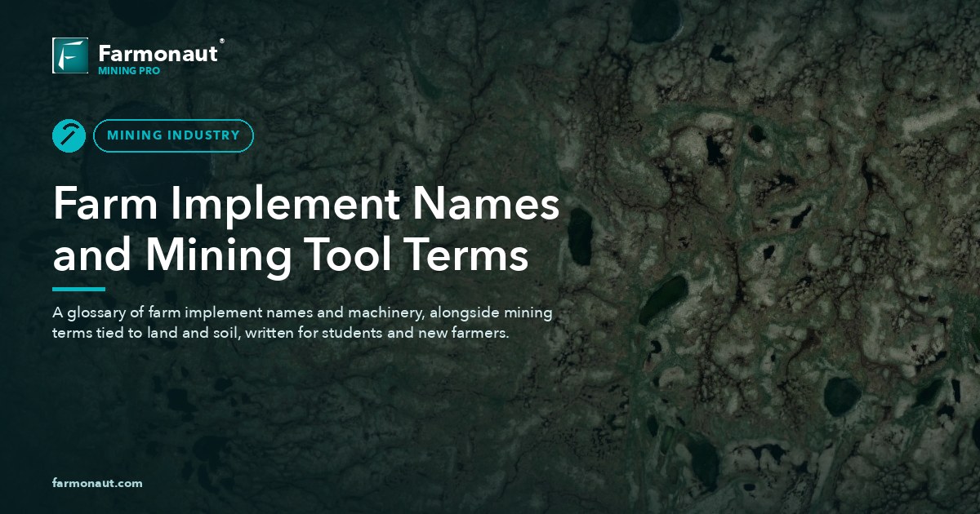
Task: Click the headline 'Farm Implement Names and Mining Tool Terms'
Action: click(x=305, y=229)
